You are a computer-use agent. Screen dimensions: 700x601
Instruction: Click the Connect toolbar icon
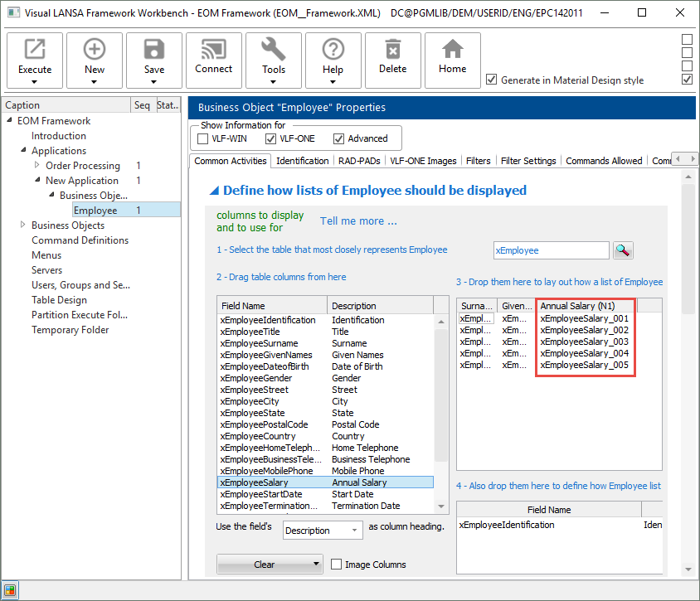pos(214,49)
